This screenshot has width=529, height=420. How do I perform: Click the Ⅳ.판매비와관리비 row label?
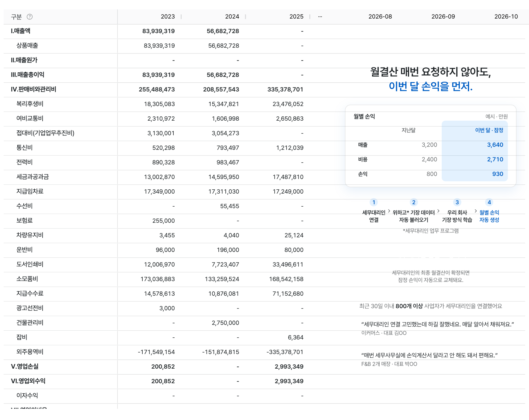(33, 89)
